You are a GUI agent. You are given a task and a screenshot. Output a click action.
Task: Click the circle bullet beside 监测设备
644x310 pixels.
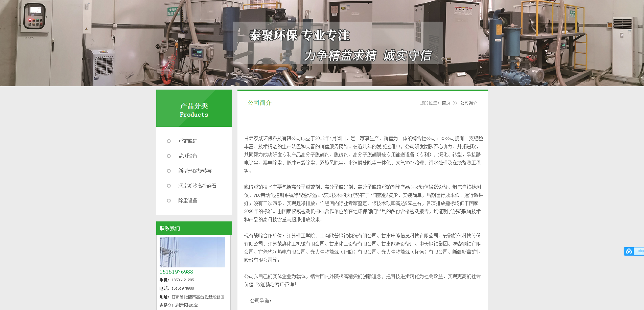[x=169, y=156]
